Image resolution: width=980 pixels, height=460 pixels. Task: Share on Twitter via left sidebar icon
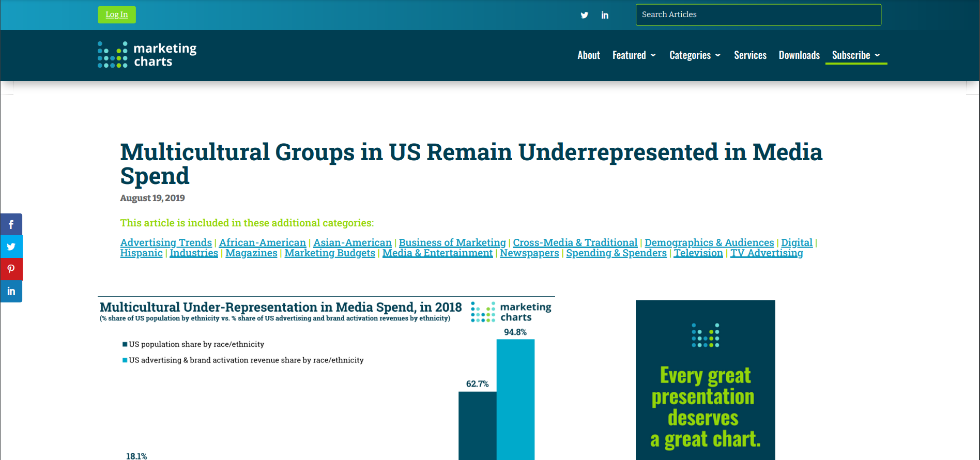[11, 247]
